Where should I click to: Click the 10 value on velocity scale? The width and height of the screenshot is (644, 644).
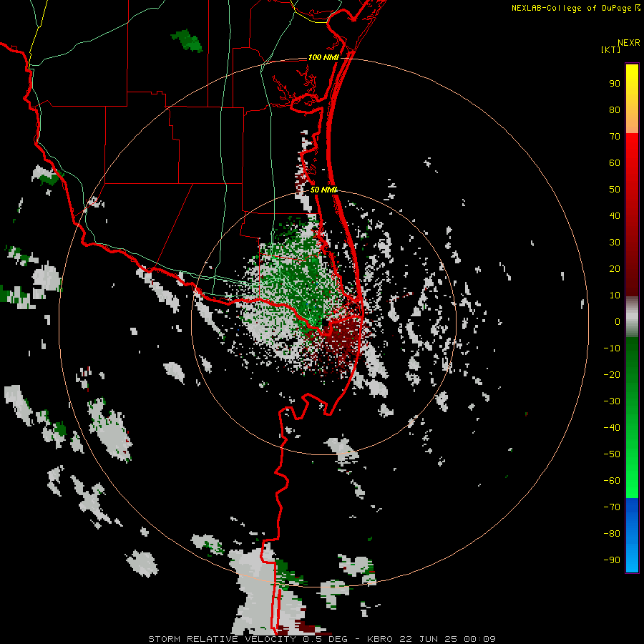[615, 296]
